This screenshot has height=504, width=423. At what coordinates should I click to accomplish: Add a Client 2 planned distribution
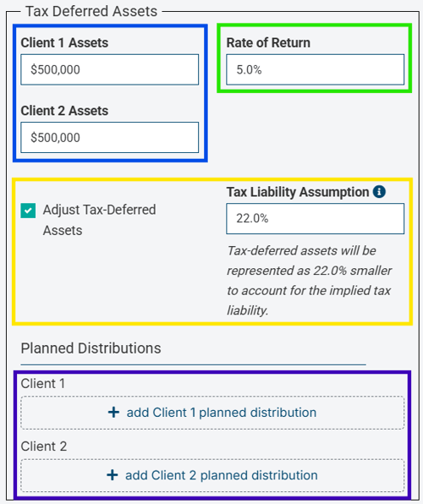pos(212,475)
